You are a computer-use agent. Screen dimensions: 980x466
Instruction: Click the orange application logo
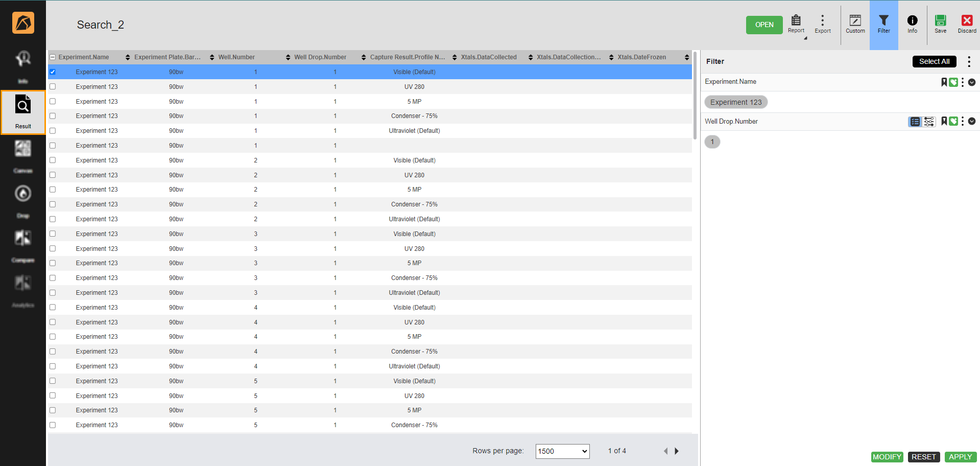tap(23, 23)
